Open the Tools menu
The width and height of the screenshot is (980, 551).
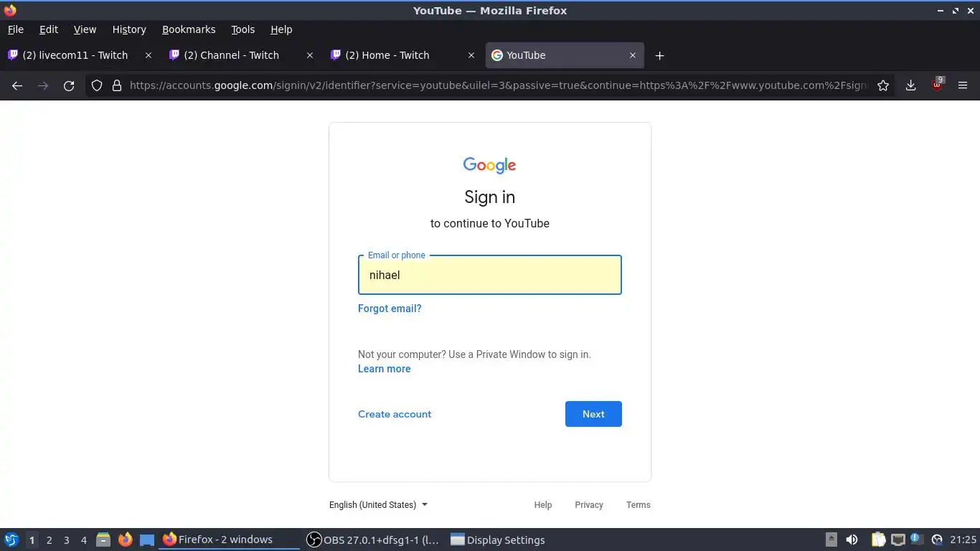[242, 29]
